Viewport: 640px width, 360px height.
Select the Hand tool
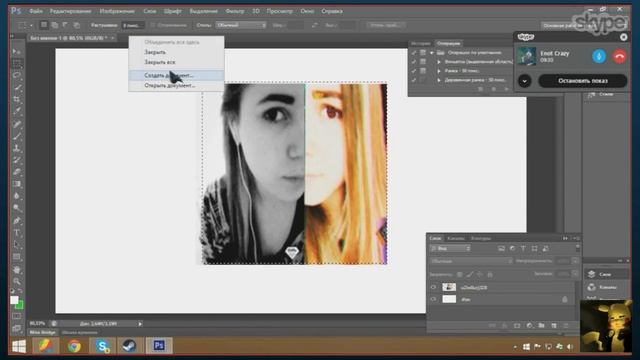17,269
